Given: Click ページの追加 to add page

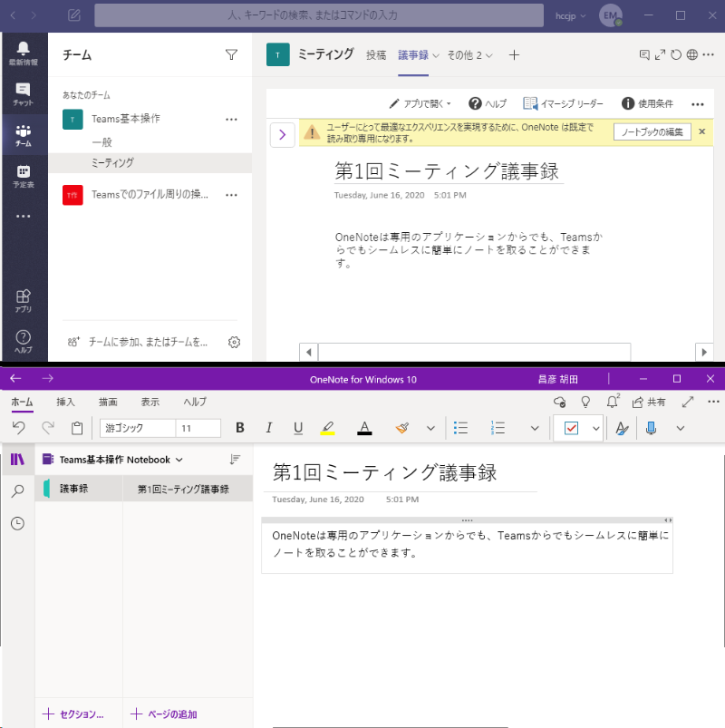Looking at the screenshot, I should pos(164,714).
